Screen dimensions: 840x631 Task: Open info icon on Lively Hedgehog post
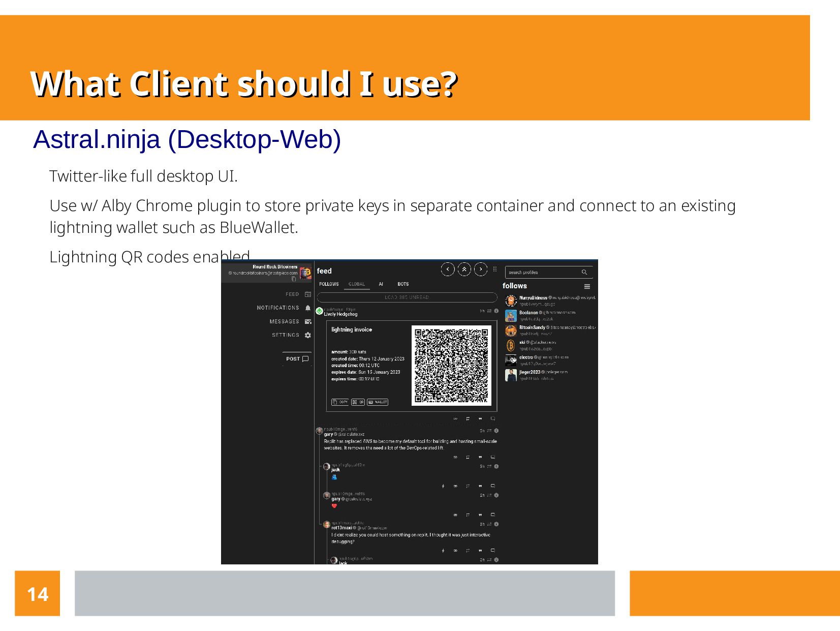click(496, 311)
